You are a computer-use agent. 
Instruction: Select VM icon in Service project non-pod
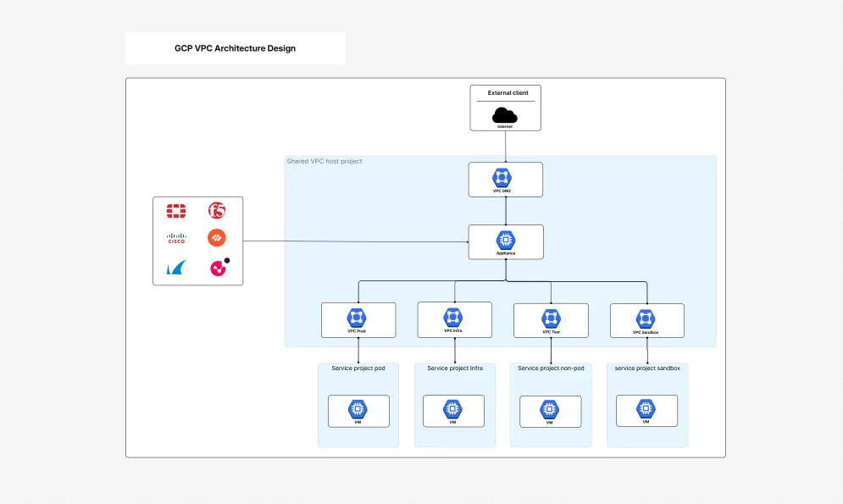click(549, 409)
